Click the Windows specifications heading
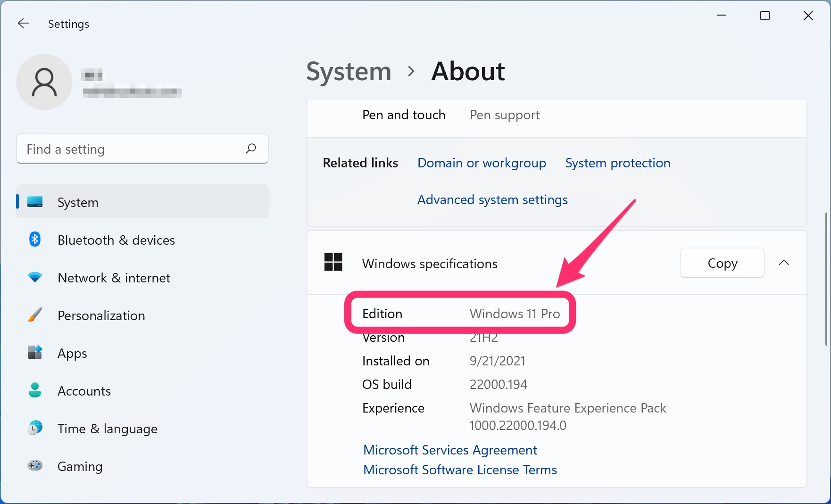 pyautogui.click(x=430, y=264)
